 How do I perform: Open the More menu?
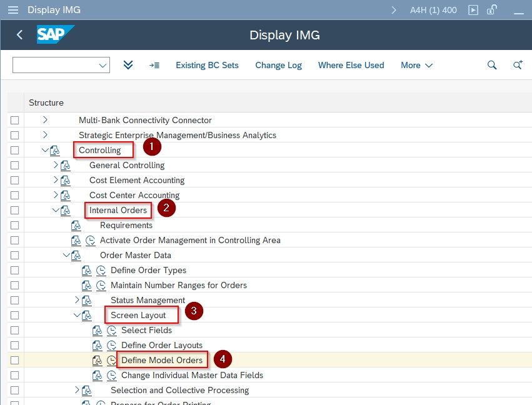(x=416, y=65)
